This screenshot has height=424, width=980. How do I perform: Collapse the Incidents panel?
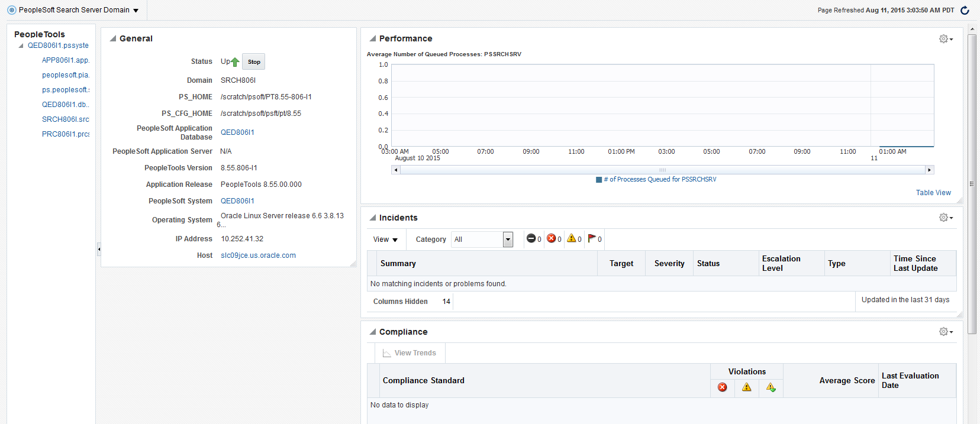coord(372,218)
